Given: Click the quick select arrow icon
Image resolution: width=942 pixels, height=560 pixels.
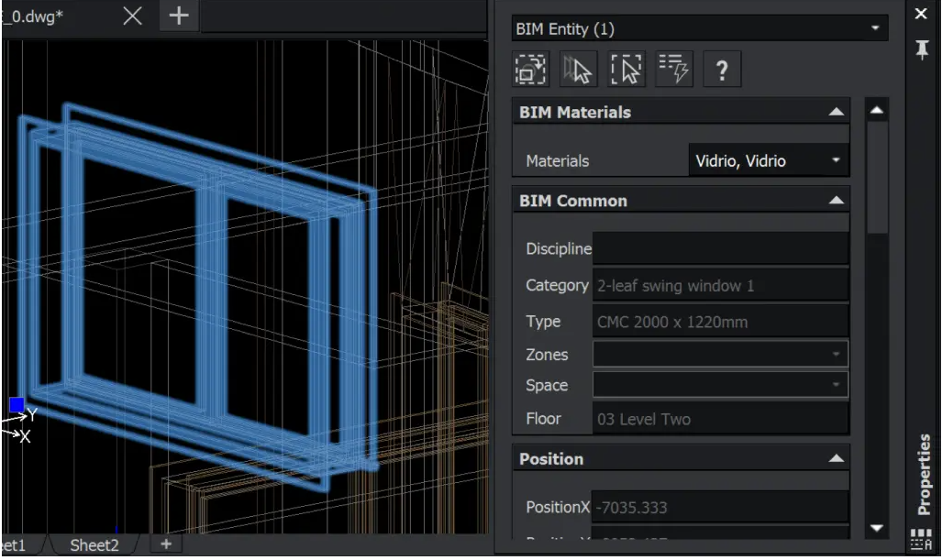Looking at the screenshot, I should pos(579,70).
